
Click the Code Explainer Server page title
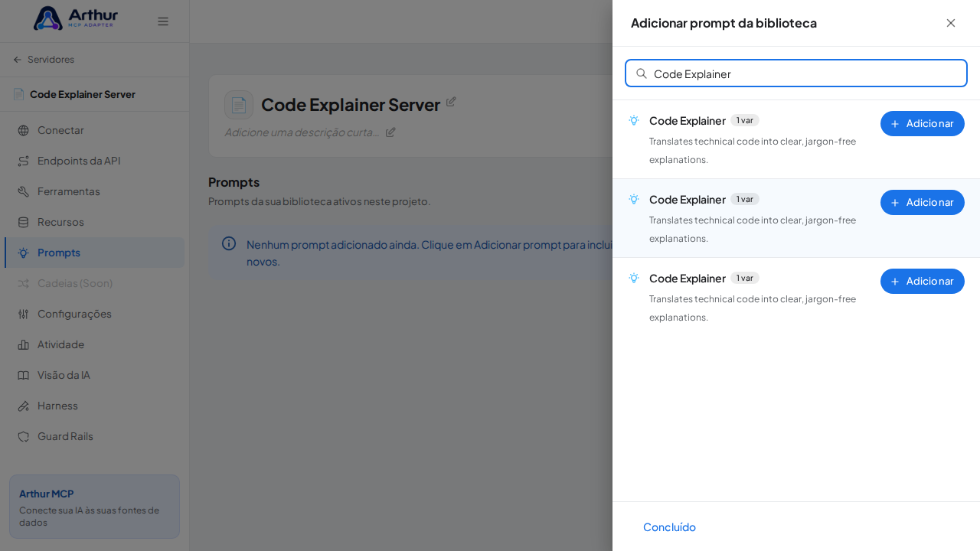tap(351, 105)
